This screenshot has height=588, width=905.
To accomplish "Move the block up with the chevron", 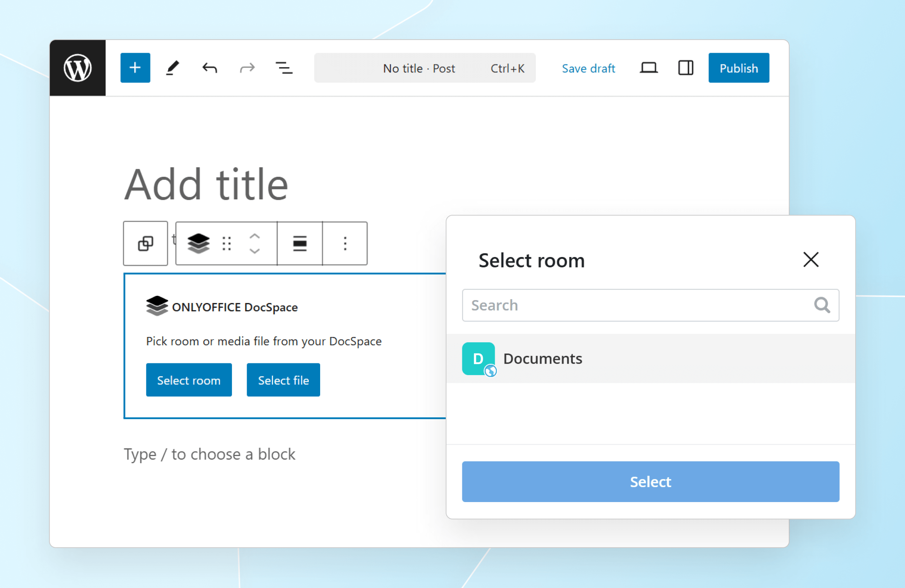I will [255, 236].
